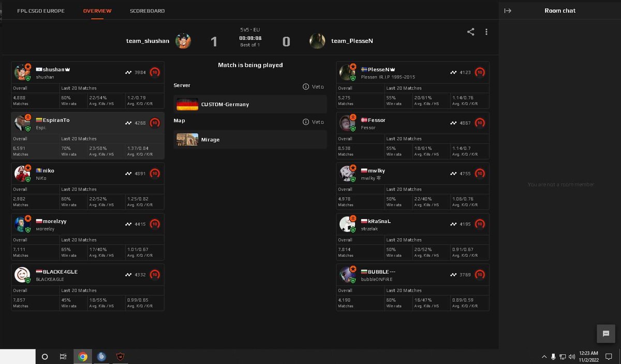Screen dimensions: 621x364
Task: Open the share match icon
Action: (470, 32)
